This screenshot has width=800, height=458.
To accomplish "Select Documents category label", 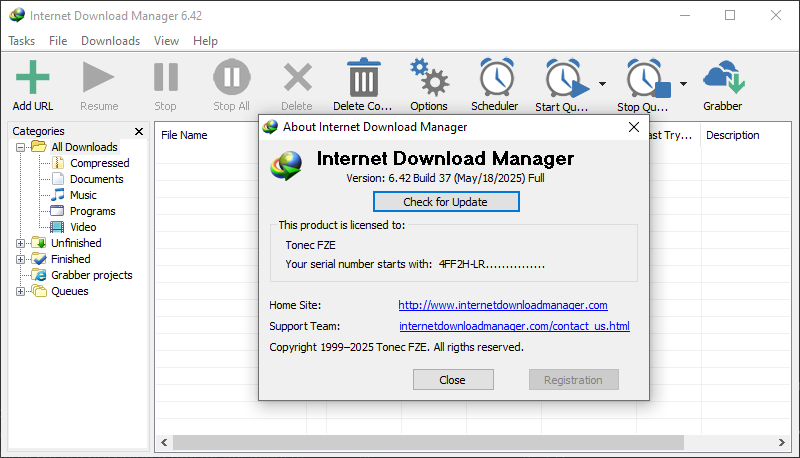I will click(x=96, y=179).
